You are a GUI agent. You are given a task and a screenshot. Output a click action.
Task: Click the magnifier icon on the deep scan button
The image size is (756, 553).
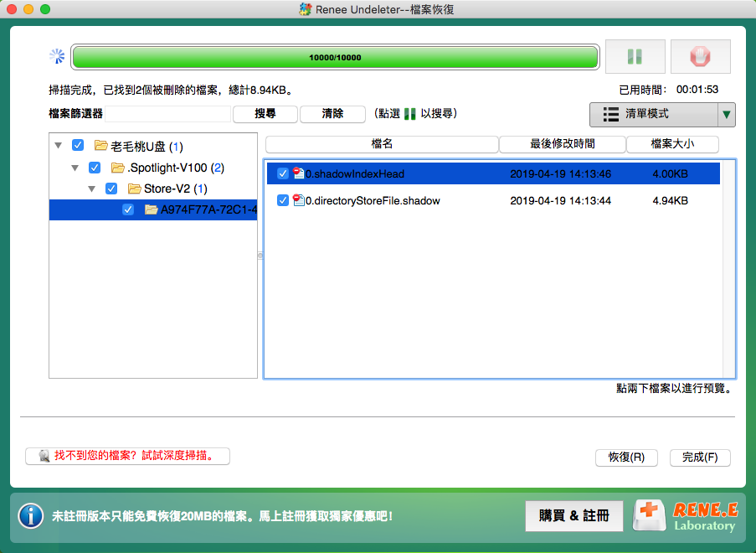tap(44, 456)
